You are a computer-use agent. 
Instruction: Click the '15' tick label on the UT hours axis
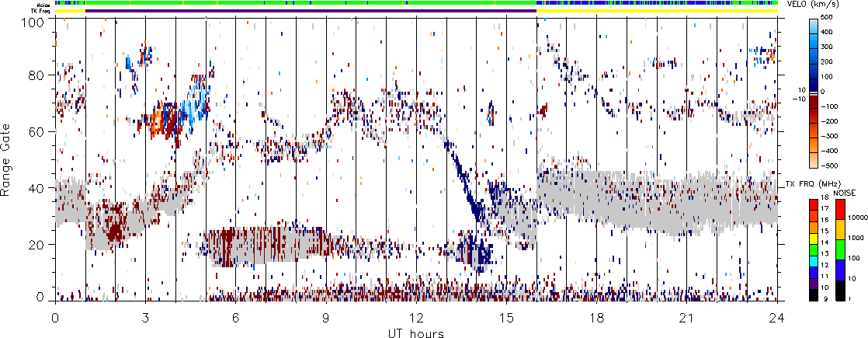pyautogui.click(x=506, y=318)
